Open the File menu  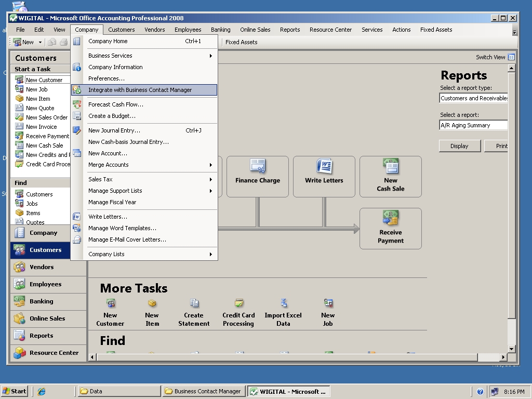click(x=20, y=30)
